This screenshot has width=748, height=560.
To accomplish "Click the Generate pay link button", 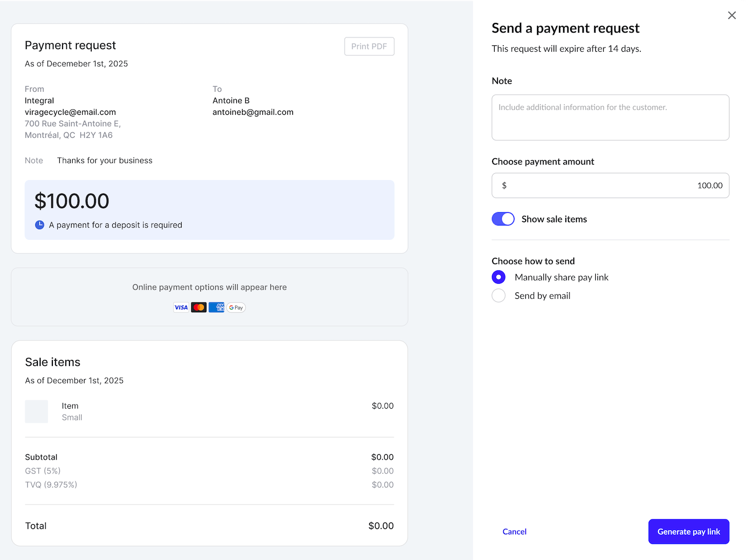I will [x=689, y=531].
